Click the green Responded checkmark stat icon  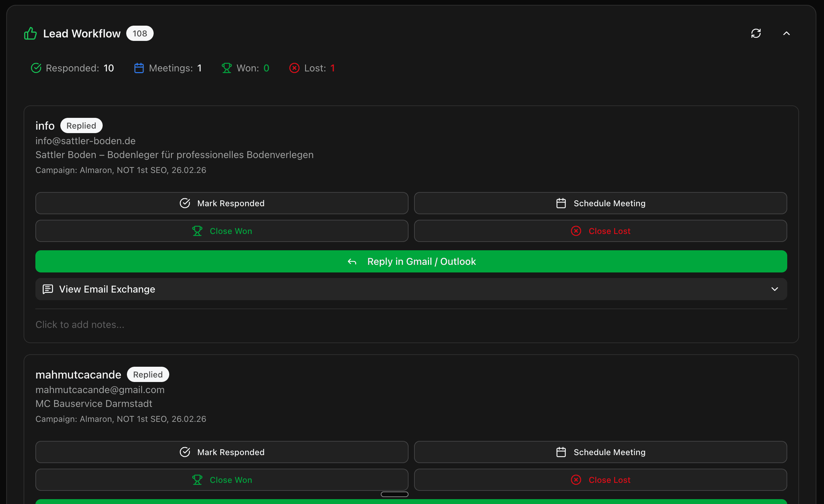coord(36,68)
